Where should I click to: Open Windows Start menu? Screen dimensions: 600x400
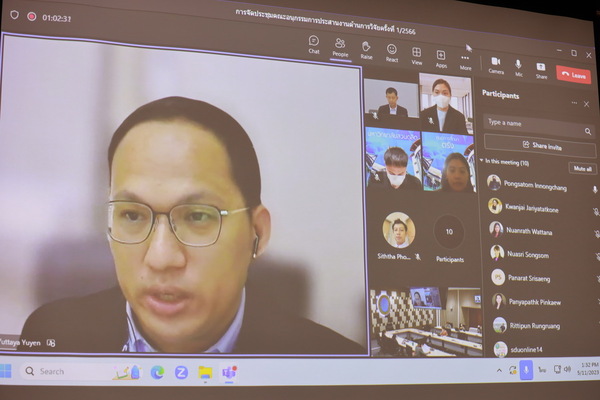[x=5, y=371]
